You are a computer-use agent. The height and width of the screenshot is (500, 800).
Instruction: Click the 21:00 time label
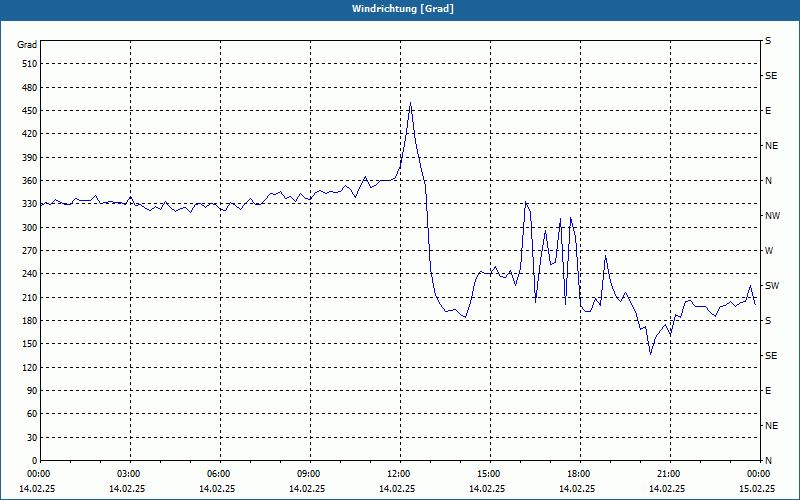pos(670,474)
